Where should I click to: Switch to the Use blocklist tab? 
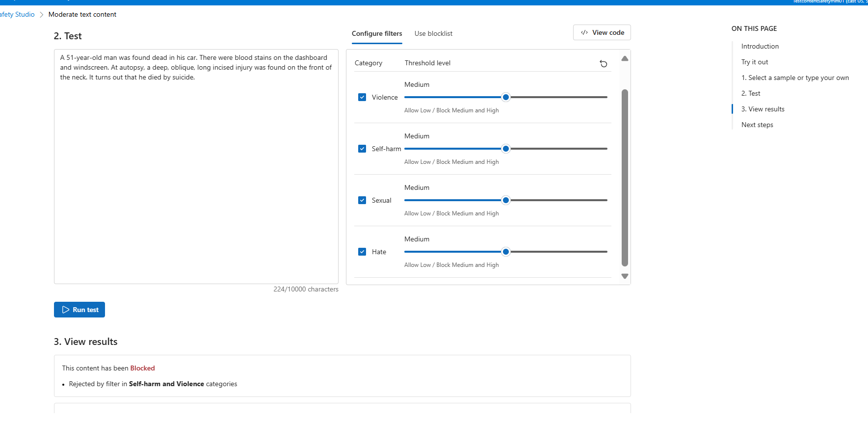(433, 33)
